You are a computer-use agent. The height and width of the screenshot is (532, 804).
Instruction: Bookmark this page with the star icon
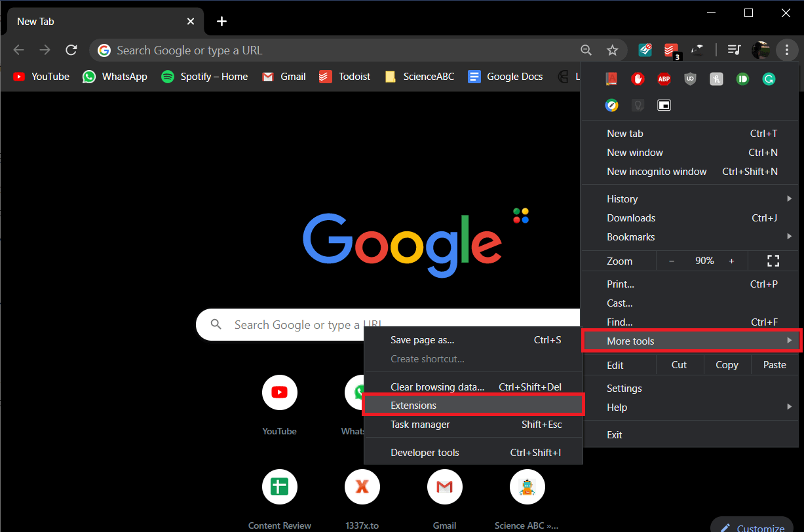[x=613, y=50]
